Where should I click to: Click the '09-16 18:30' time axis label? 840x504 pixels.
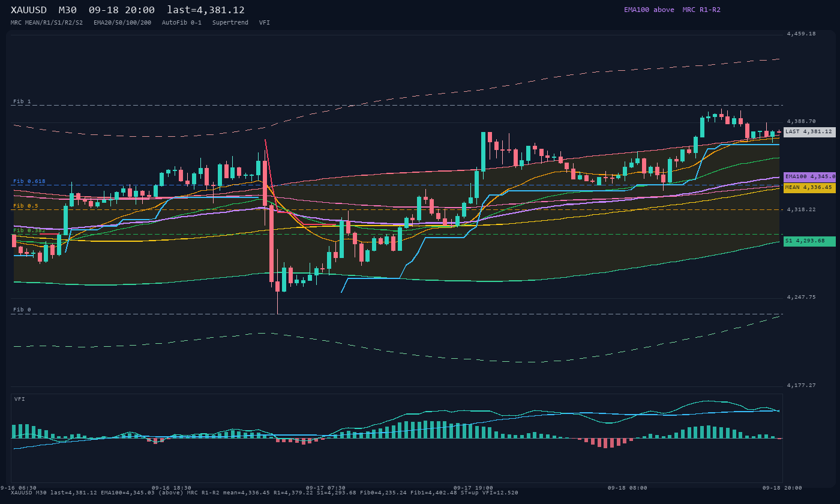pyautogui.click(x=172, y=488)
